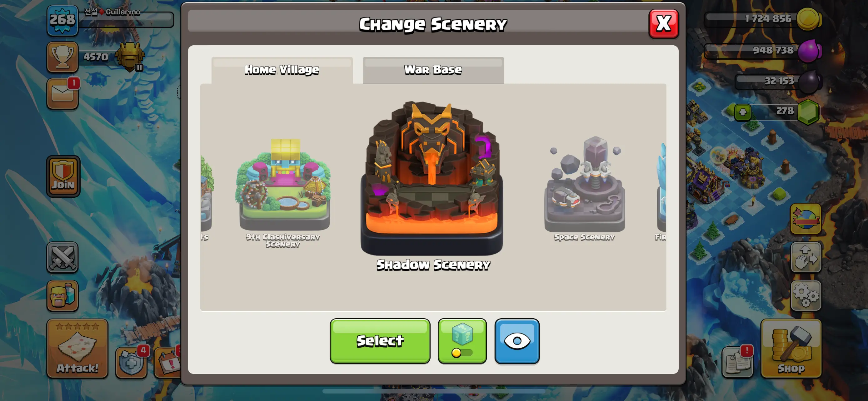Image resolution: width=868 pixels, height=401 pixels.
Task: Tap the Join clan shield icon
Action: 63,176
